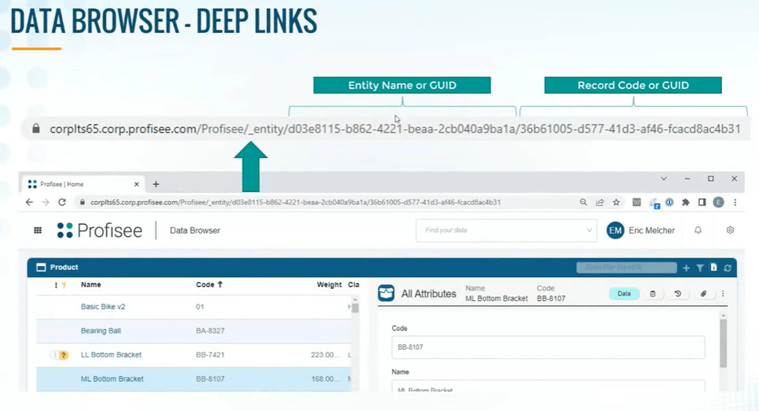Screen dimensions: 759x411
Task: Click the All Attributes form icon
Action: pyautogui.click(x=386, y=293)
